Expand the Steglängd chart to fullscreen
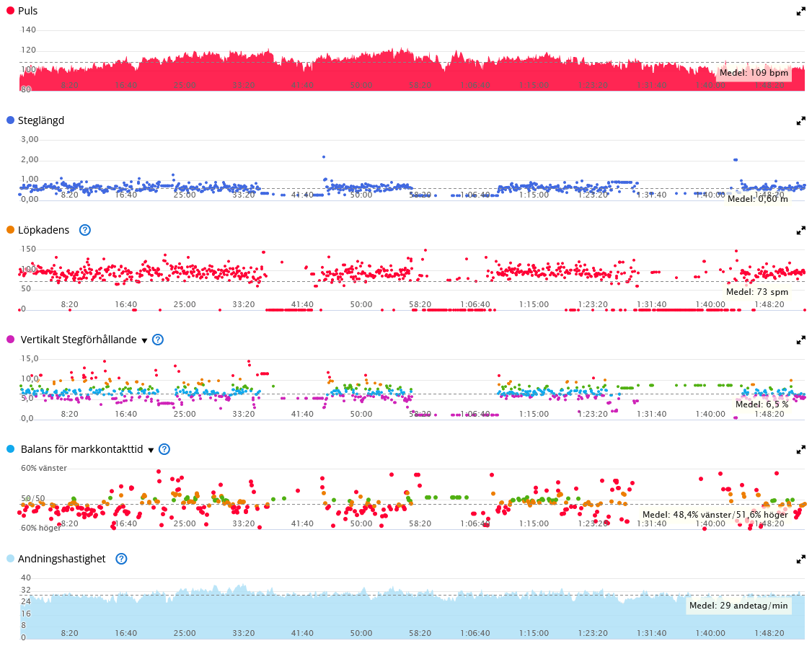812x646 pixels. click(800, 121)
